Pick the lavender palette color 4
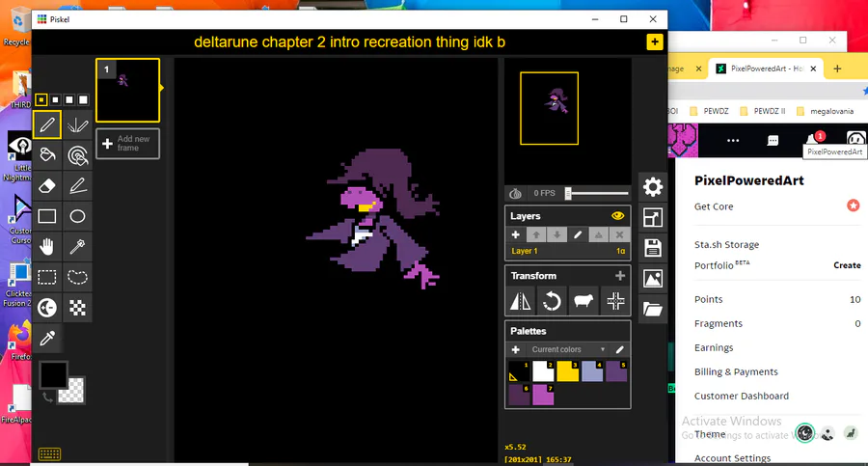 592,371
